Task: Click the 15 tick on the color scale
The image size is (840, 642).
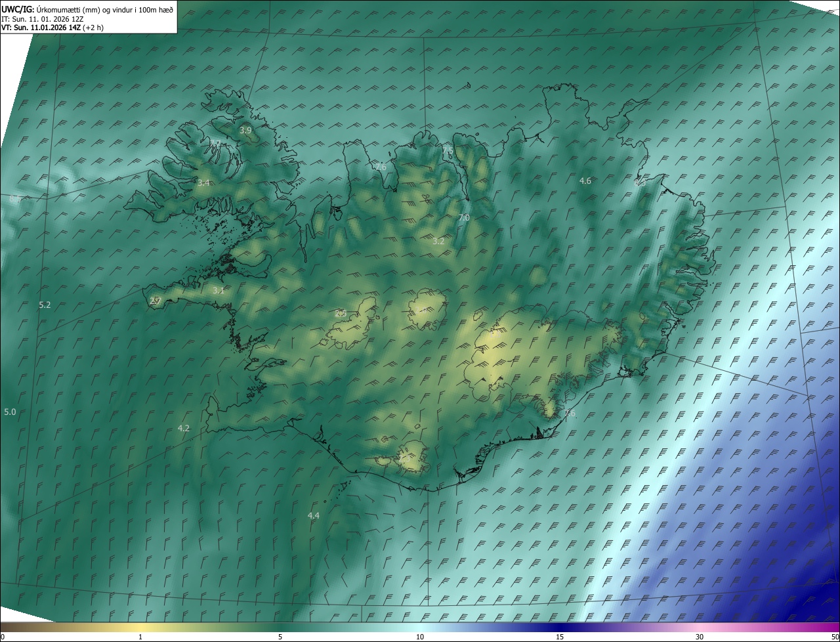Action: coord(560,637)
